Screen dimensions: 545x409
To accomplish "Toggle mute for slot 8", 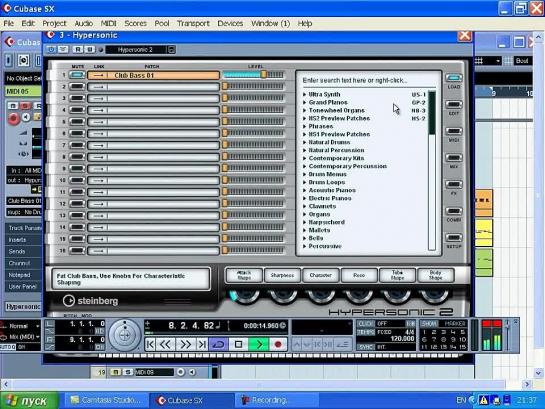I will (x=77, y=157).
